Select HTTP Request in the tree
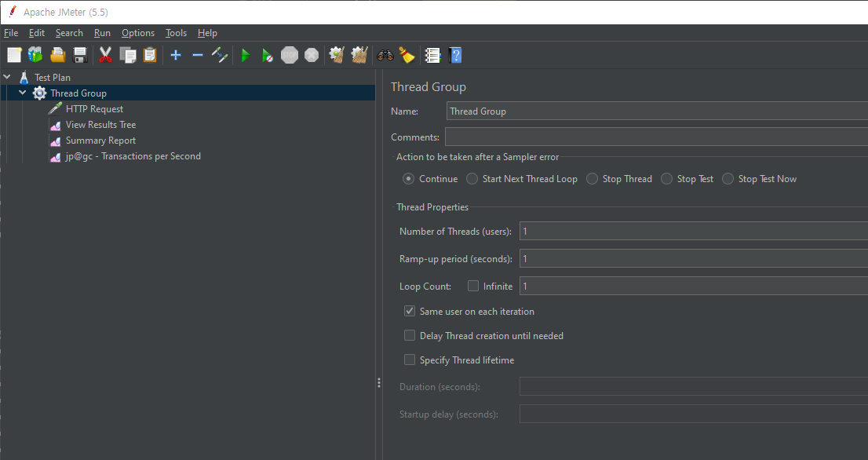 point(95,109)
